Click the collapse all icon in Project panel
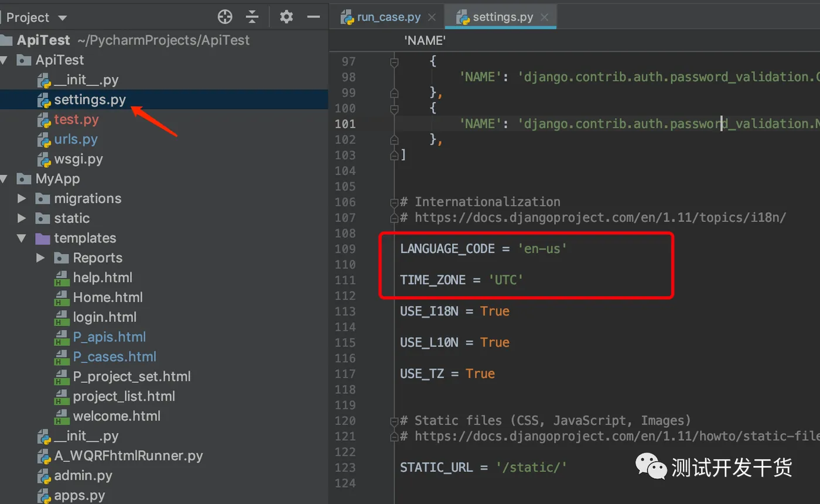 (x=252, y=17)
